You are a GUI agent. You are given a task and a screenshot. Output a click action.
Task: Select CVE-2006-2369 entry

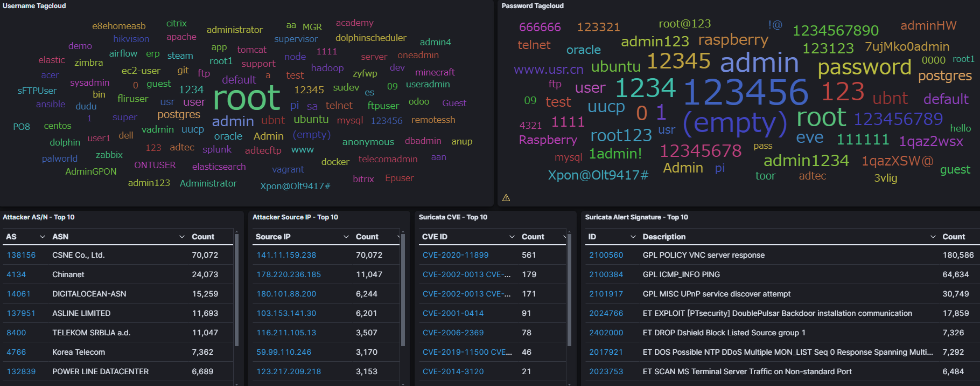coord(453,333)
